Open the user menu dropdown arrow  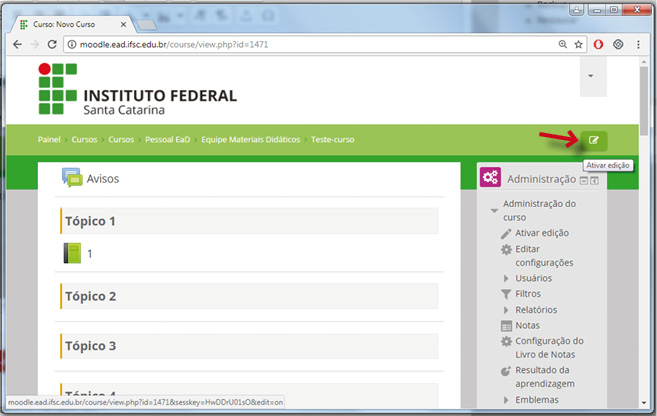pyautogui.click(x=591, y=76)
